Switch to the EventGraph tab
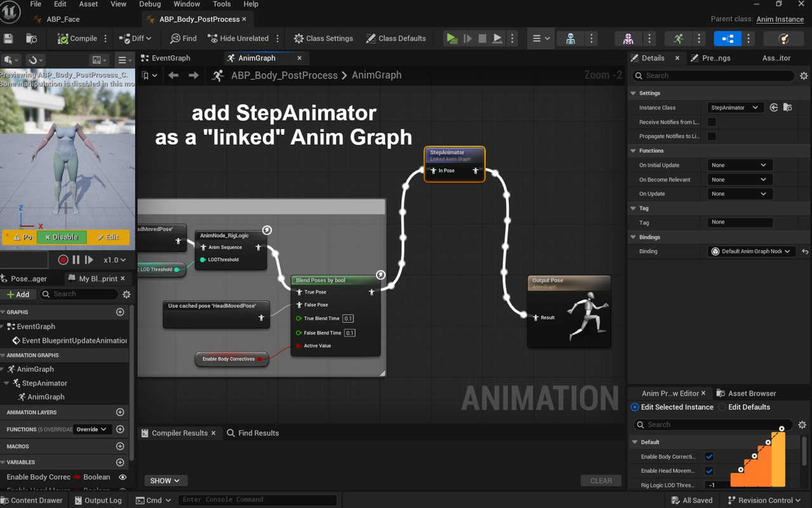812x508 pixels. pyautogui.click(x=165, y=58)
